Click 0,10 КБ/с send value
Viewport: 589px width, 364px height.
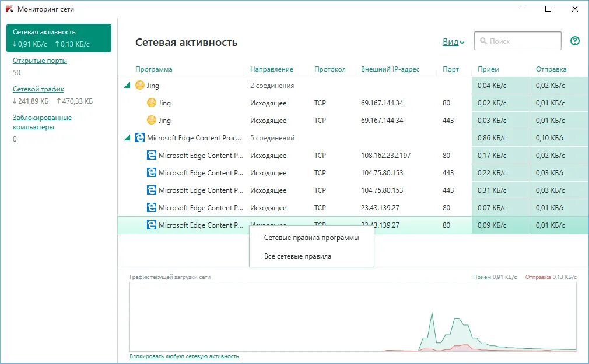point(550,137)
